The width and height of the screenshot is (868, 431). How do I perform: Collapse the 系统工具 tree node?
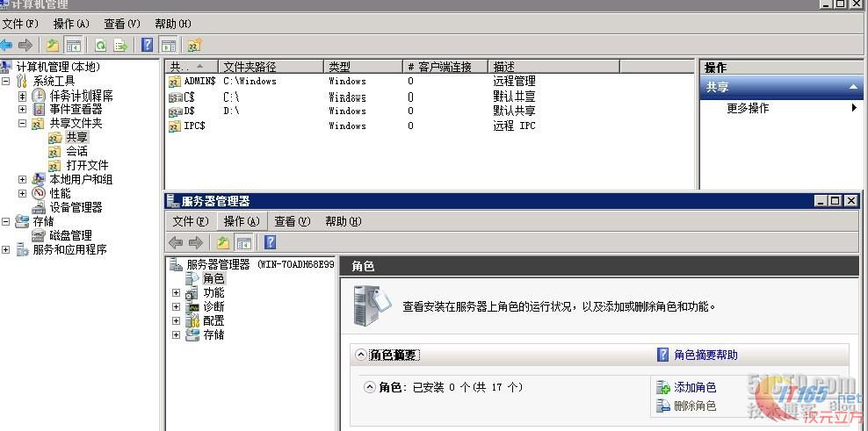coord(5,82)
